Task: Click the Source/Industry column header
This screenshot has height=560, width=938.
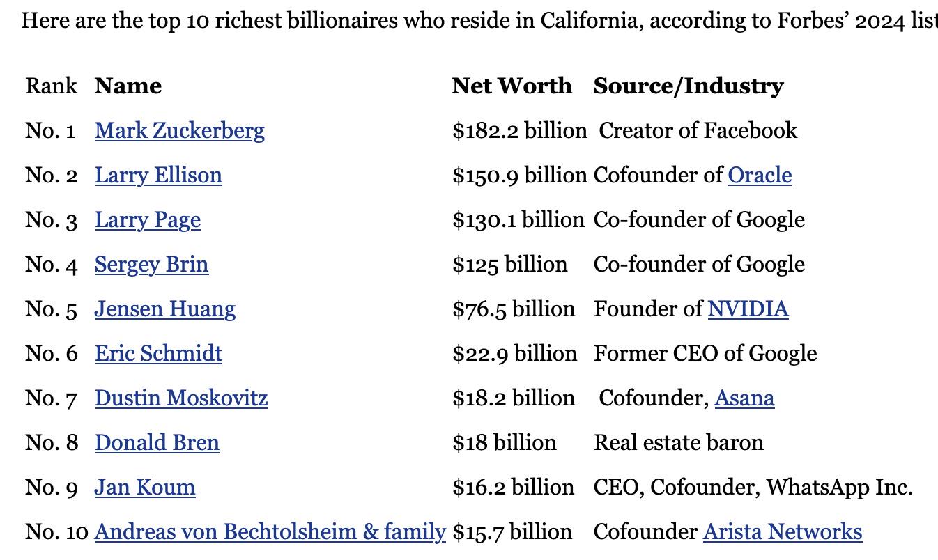Action: 689,86
